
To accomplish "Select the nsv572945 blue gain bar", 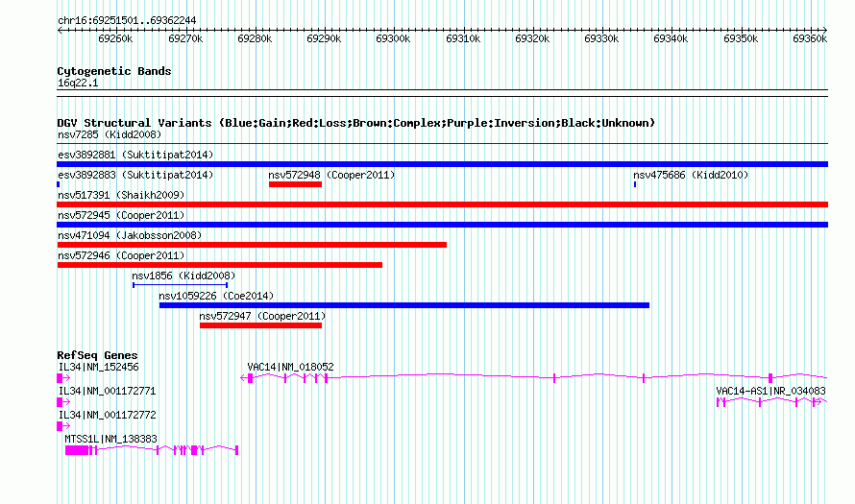I will (442, 225).
